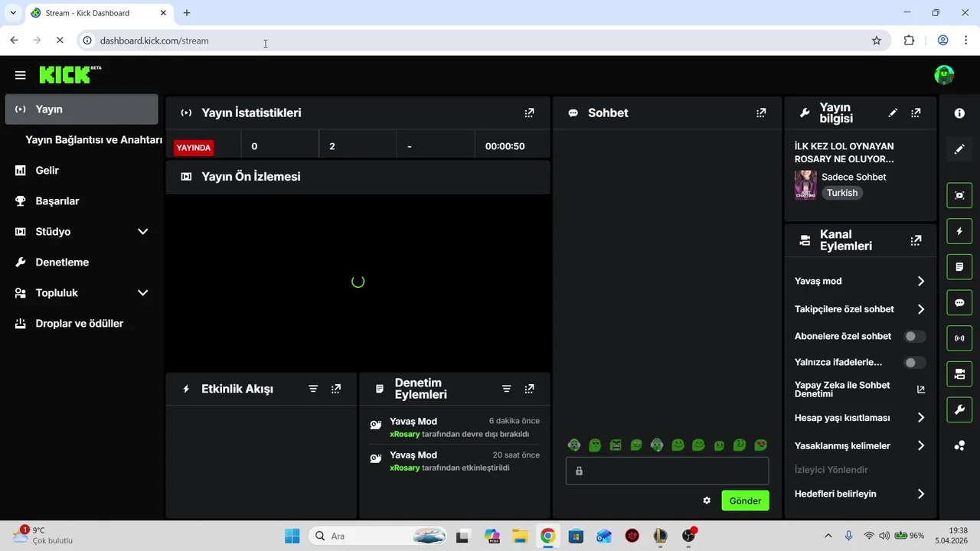Viewport: 980px width, 551px height.
Task: Open external Yapay Zeka ile Sohbet Denetimi link
Action: click(921, 390)
